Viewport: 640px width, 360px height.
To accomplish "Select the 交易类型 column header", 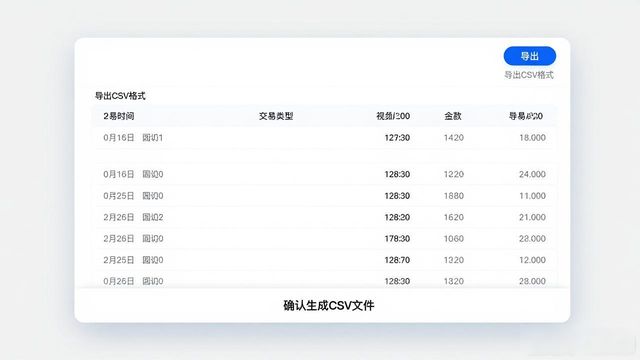I will [x=276, y=116].
